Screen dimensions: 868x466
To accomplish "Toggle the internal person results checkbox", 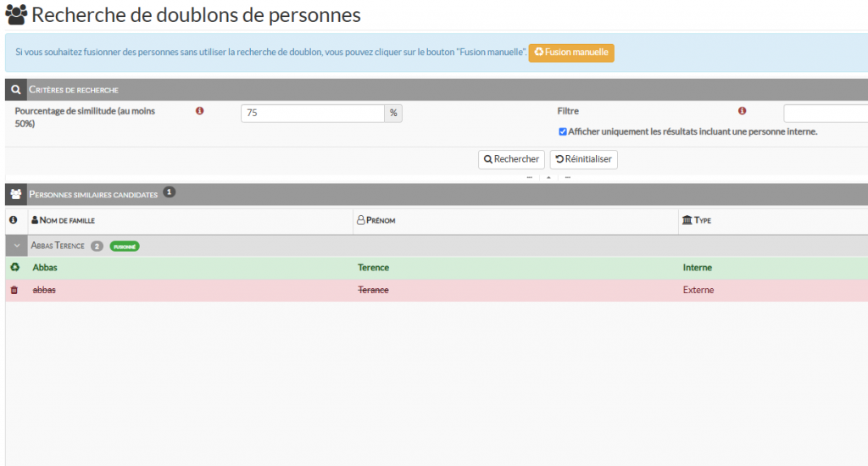I will [x=563, y=131].
